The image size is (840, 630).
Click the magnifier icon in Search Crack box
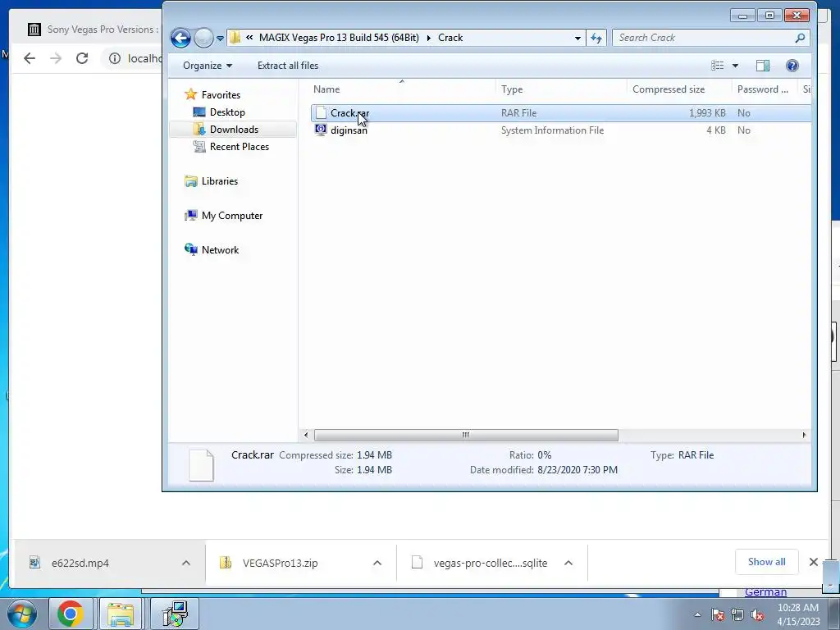[x=800, y=38]
